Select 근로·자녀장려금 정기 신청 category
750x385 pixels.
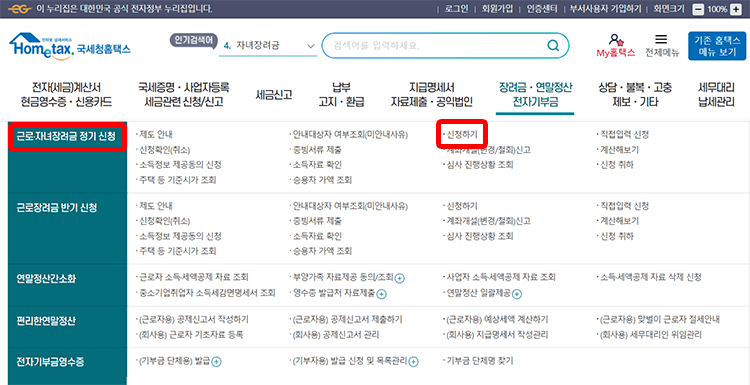tap(66, 137)
